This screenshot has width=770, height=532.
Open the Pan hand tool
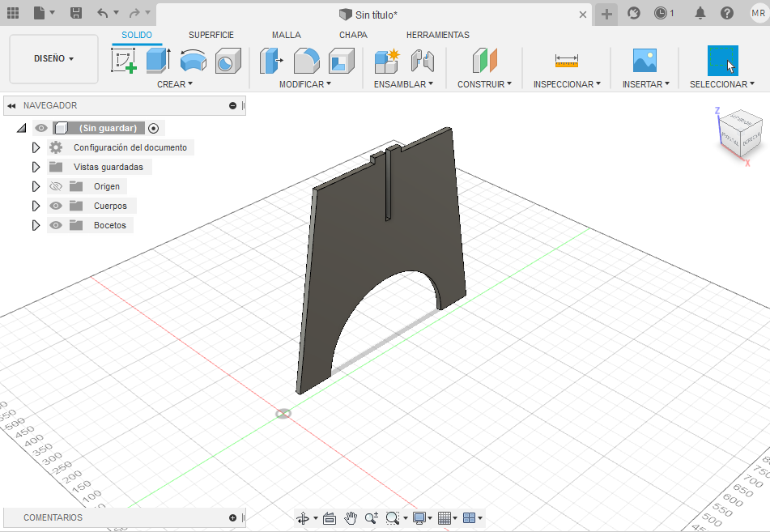[x=351, y=518]
